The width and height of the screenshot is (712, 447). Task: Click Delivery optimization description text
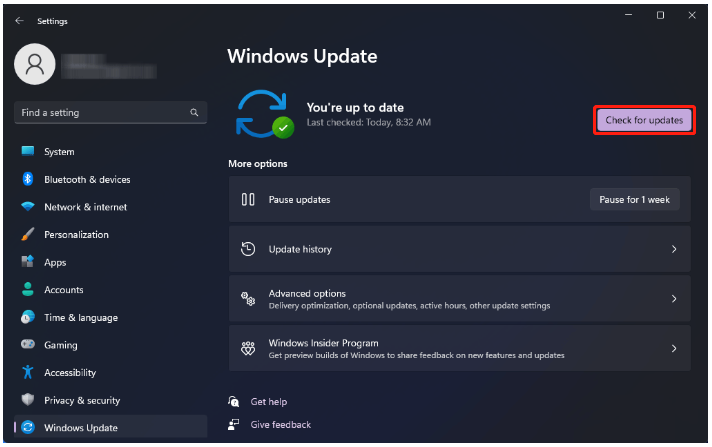pyautogui.click(x=409, y=306)
